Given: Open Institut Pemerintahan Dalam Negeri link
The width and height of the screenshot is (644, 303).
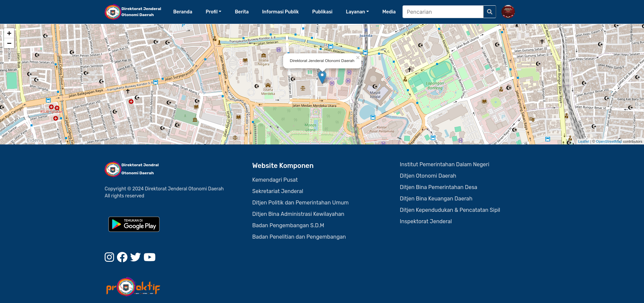Looking at the screenshot, I should (444, 164).
